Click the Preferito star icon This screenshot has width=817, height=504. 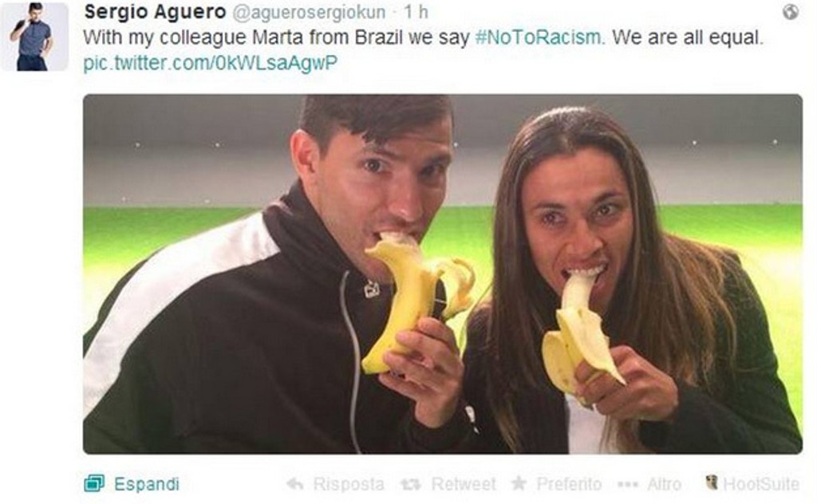point(519,483)
